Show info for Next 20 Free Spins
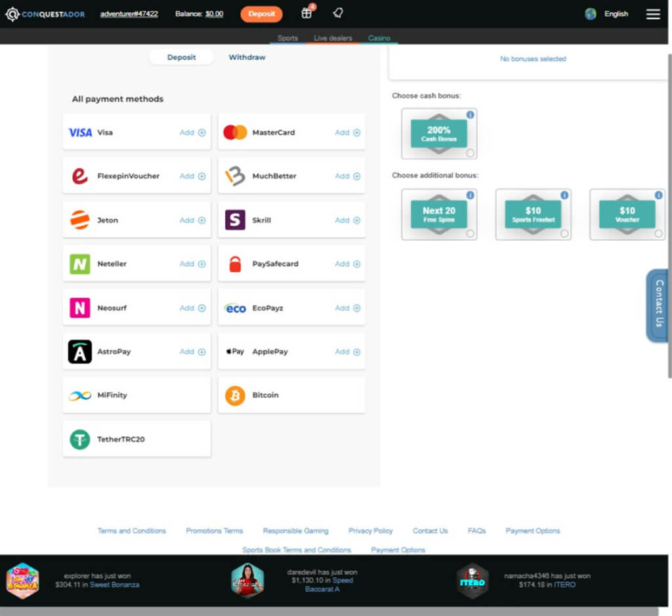This screenshot has height=616, width=672. pyautogui.click(x=470, y=195)
